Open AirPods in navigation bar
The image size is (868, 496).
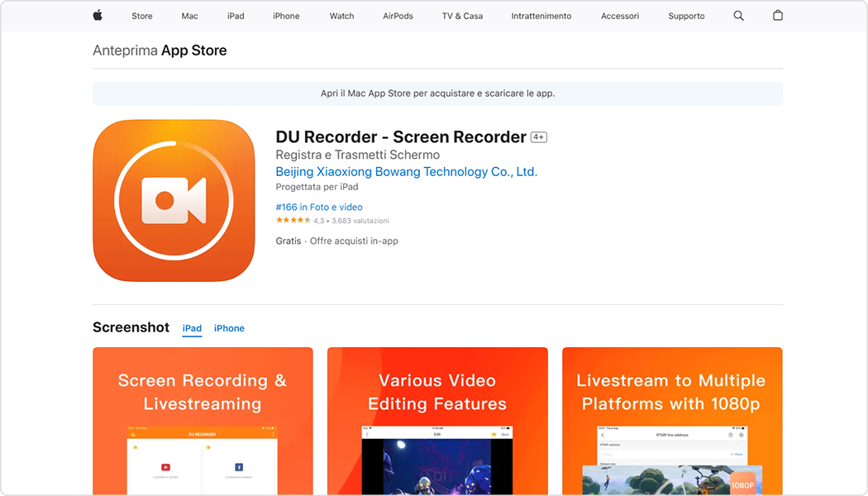click(x=398, y=16)
